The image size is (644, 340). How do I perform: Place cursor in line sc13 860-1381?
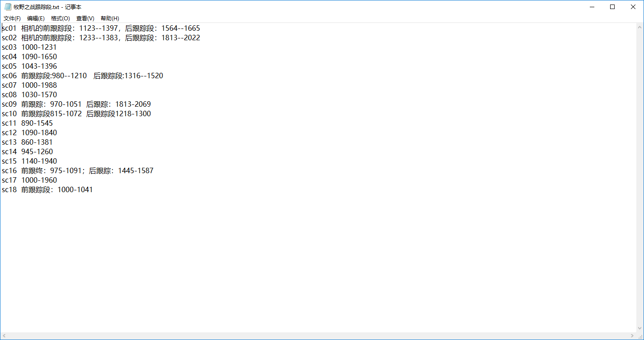27,142
